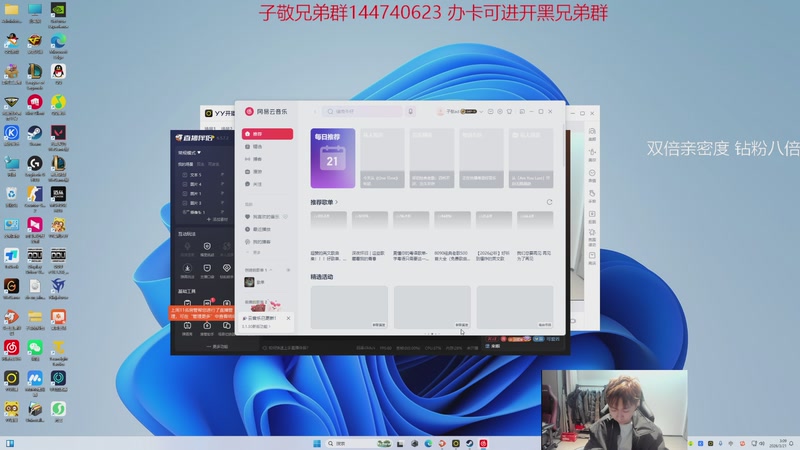This screenshot has width=800, height=450.
Task: Open first 精选活动 activity card
Action: [349, 307]
